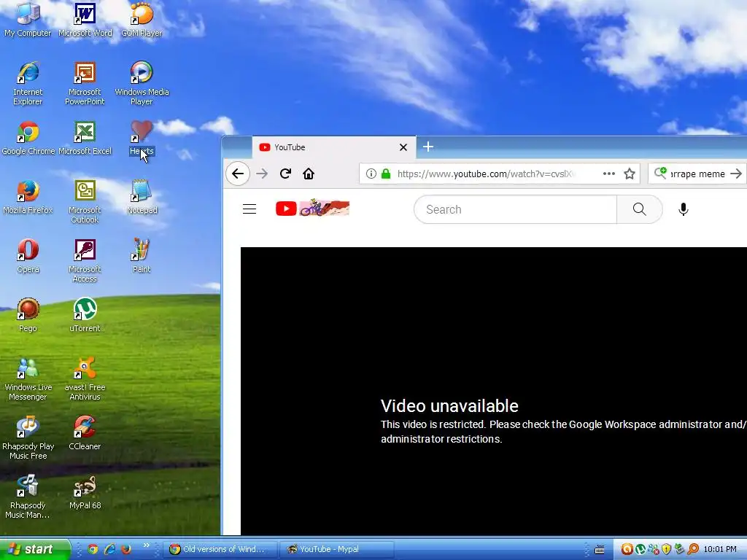Launch Microsoft Outlook shortcut
747x560 pixels.
coord(85,201)
